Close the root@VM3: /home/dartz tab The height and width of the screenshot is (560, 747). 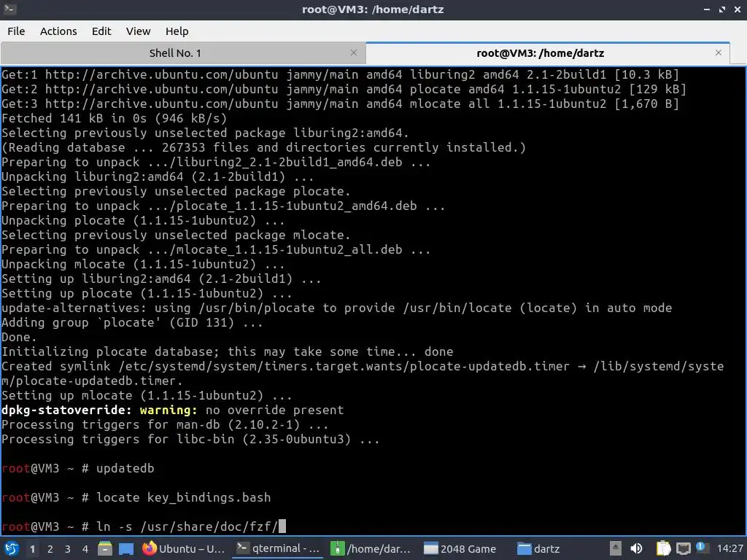click(719, 52)
